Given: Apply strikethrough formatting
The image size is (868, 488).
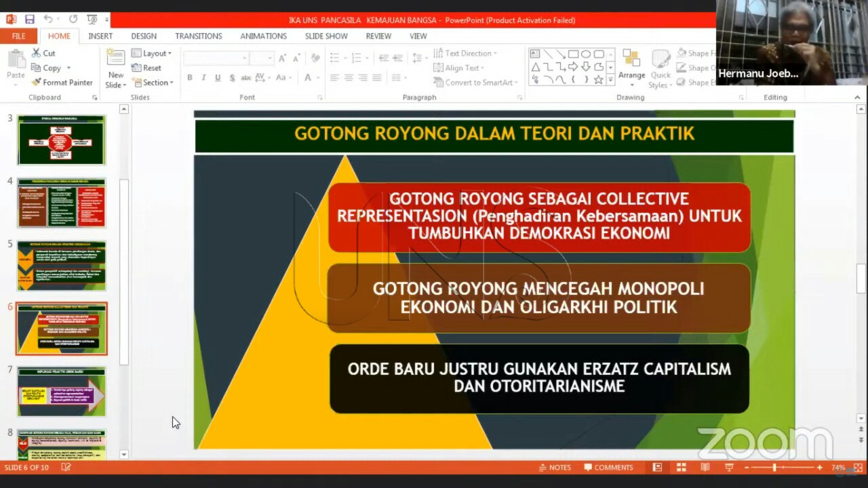Looking at the screenshot, I should pos(245,78).
